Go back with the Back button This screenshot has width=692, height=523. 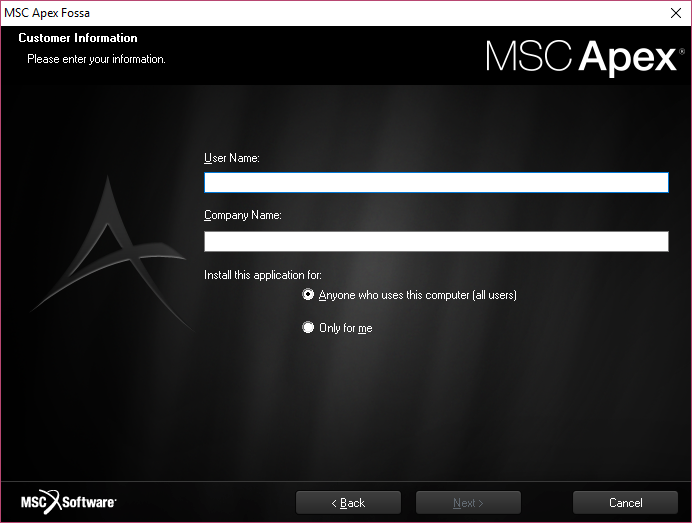[348, 503]
